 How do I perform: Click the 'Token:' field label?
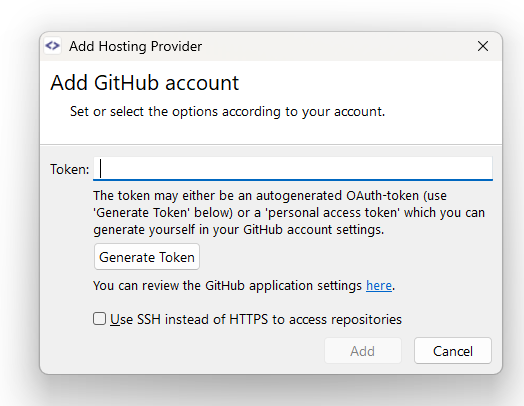70,169
